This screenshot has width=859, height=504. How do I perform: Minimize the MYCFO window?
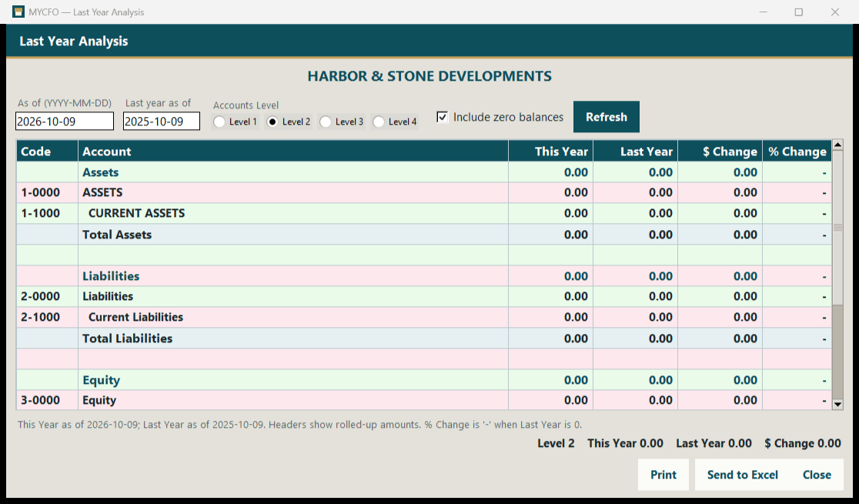763,12
